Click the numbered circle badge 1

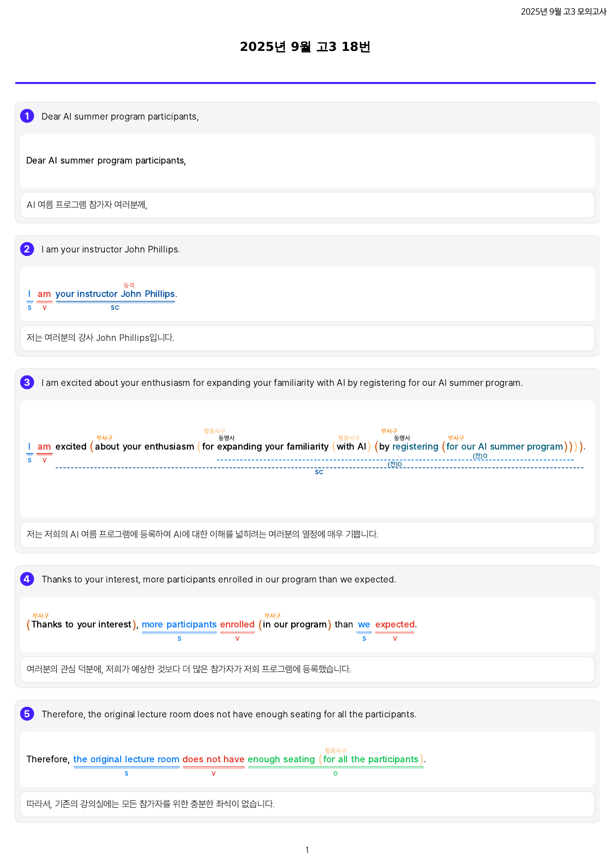coord(27,116)
